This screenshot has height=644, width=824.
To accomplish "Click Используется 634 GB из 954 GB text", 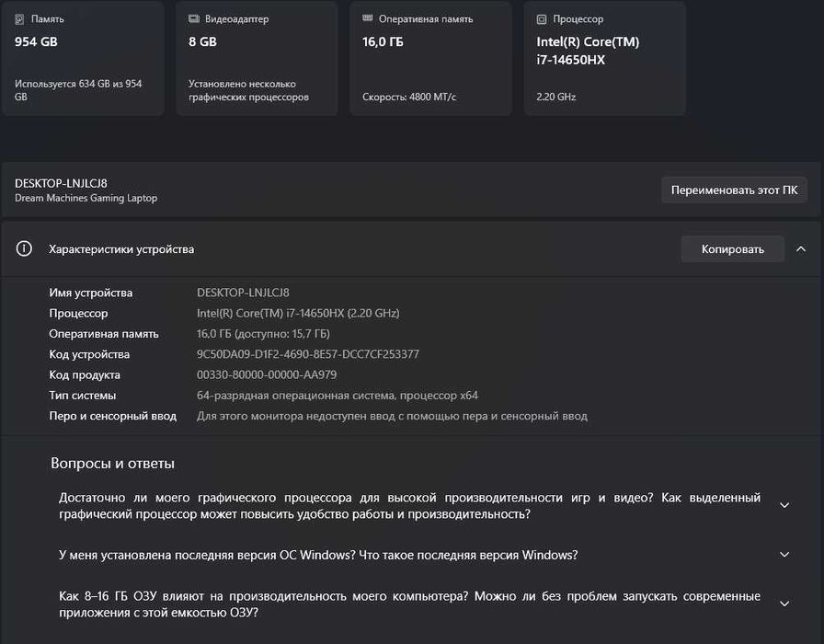I will (78, 90).
